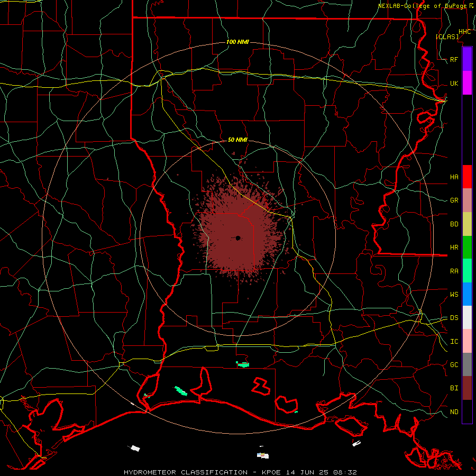Click the UK magenta legend swatch
Screen dimensions: 476x476
(467, 83)
